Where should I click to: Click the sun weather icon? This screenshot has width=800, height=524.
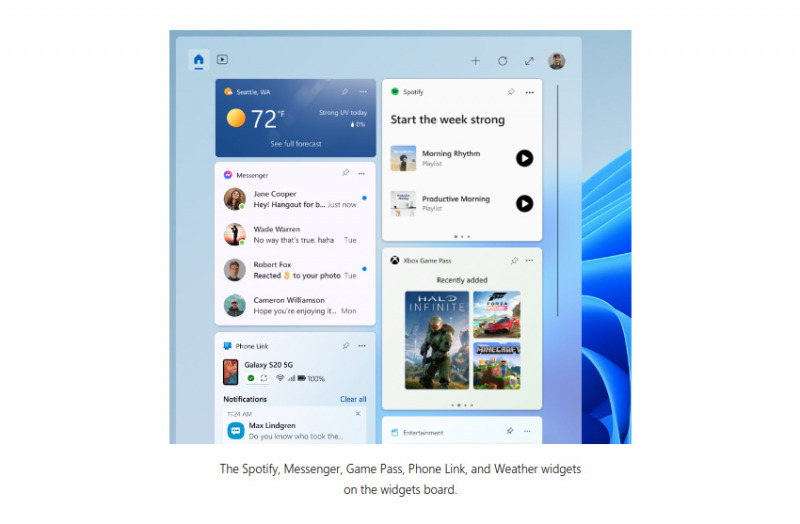[x=236, y=118]
